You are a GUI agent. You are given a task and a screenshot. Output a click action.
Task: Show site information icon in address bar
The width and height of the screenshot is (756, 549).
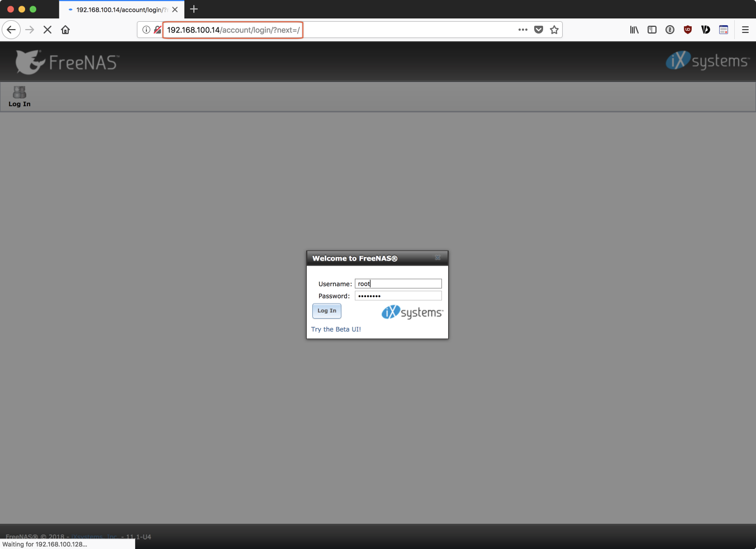click(x=146, y=30)
